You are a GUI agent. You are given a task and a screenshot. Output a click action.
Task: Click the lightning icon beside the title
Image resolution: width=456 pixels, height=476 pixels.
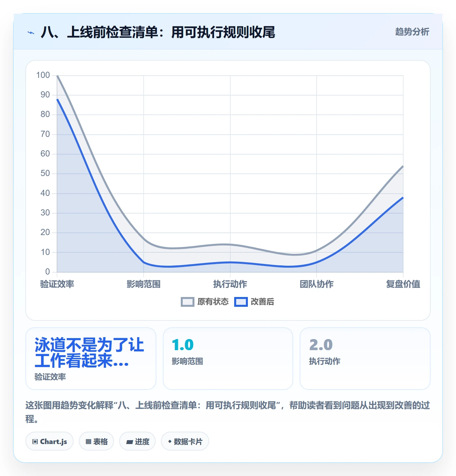coord(31,33)
